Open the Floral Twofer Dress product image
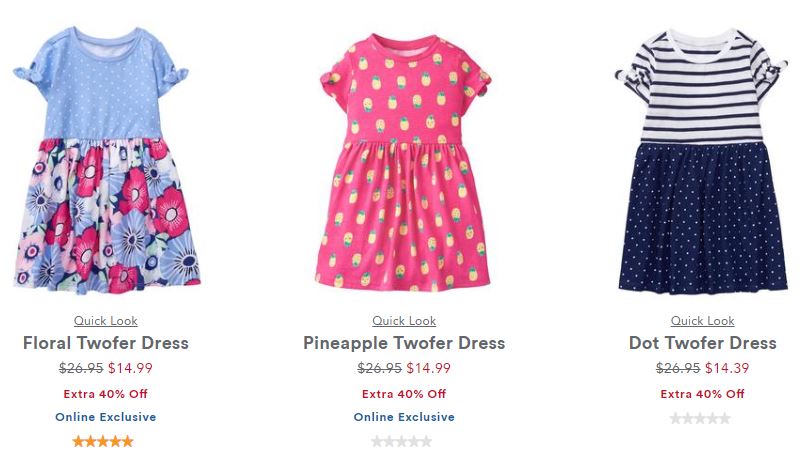This screenshot has height=459, width=812. point(106,161)
